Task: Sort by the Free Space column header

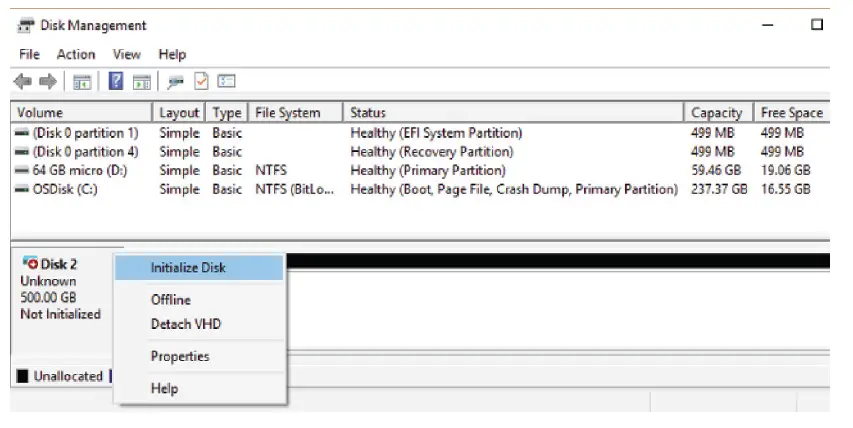Action: [x=792, y=113]
